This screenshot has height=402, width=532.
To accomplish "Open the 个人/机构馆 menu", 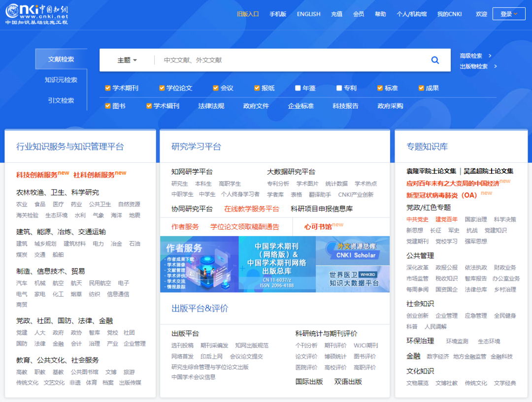I will (x=411, y=14).
